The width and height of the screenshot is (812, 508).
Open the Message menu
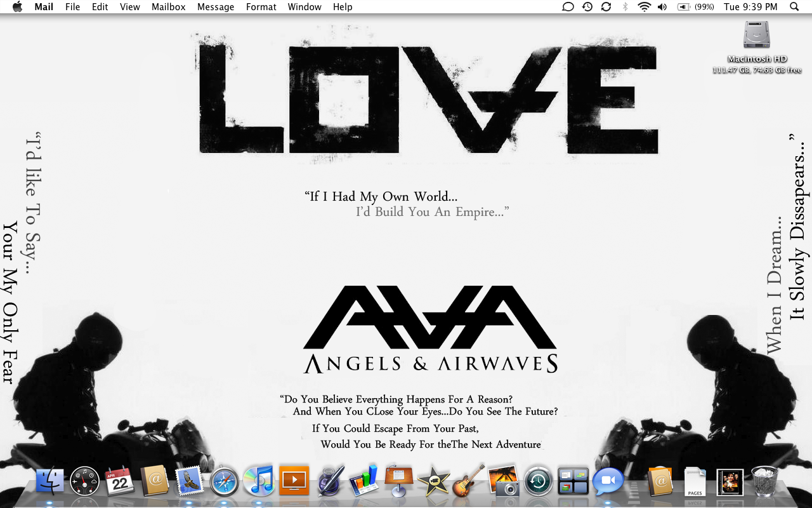[x=216, y=7]
